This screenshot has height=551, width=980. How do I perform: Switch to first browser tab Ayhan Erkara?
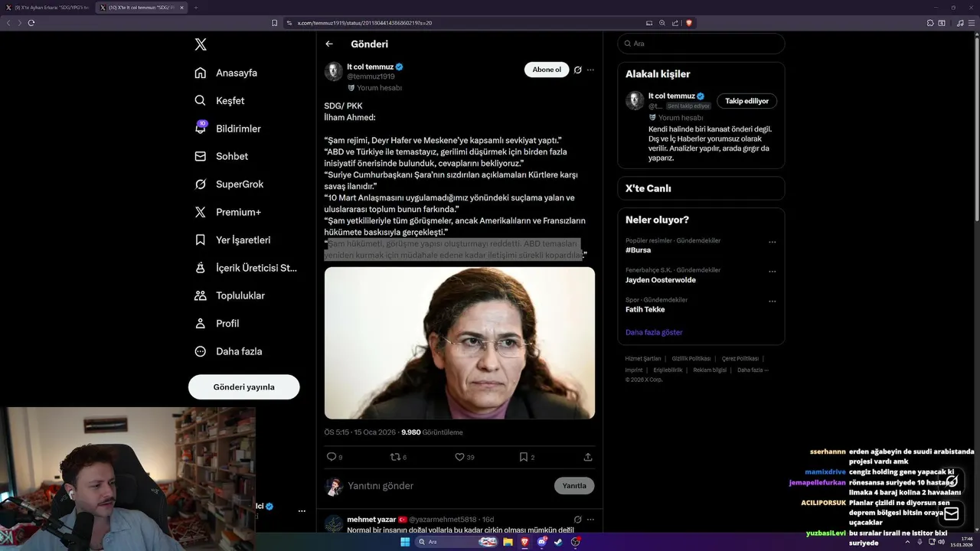(47, 8)
